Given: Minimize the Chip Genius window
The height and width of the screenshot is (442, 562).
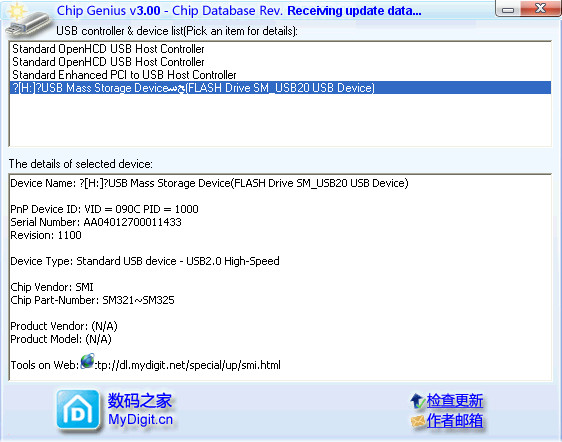Looking at the screenshot, I should tap(508, 10).
